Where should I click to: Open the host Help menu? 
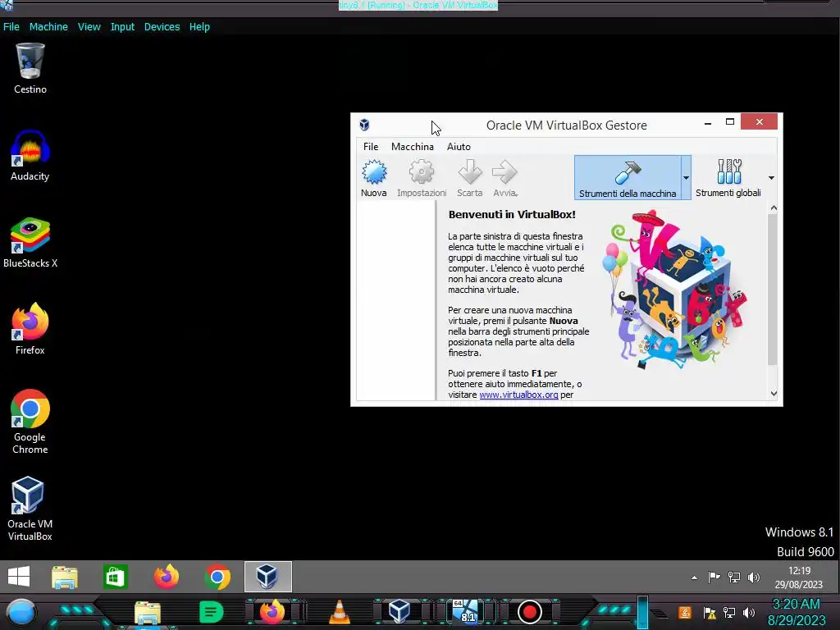click(x=199, y=27)
